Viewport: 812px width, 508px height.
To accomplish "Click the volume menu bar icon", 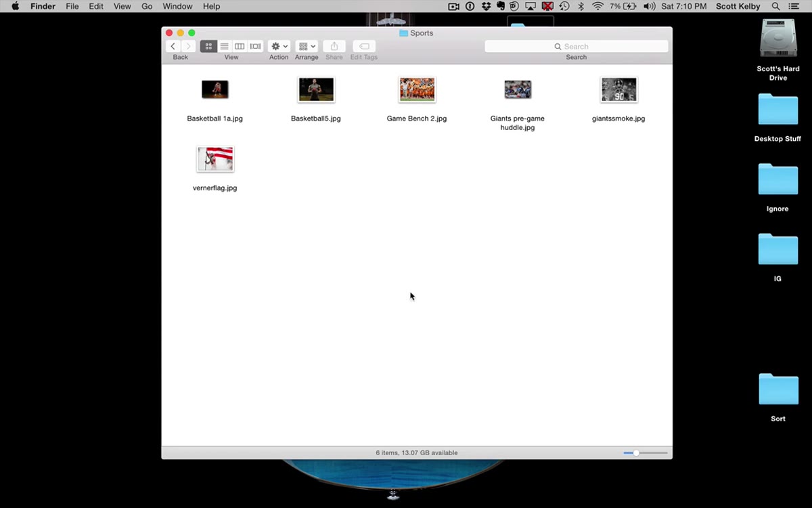I will coord(649,6).
